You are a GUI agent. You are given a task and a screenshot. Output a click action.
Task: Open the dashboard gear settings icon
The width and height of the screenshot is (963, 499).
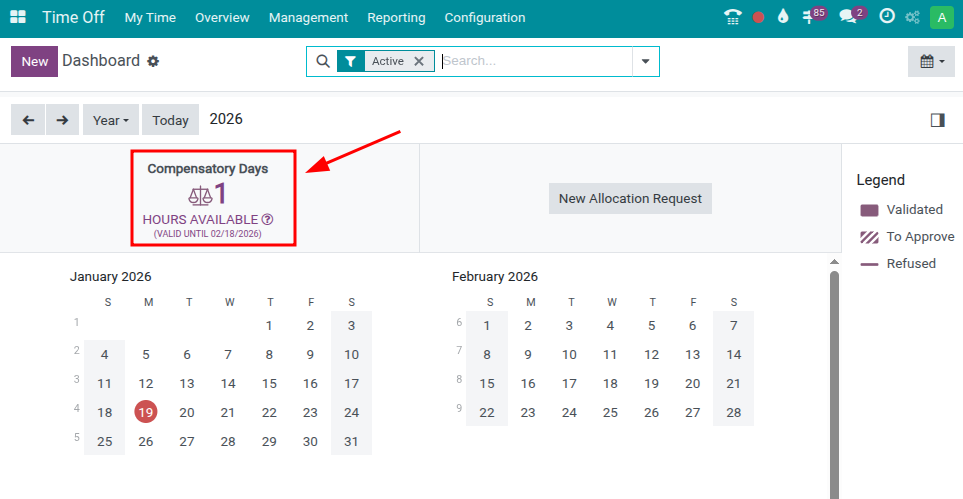pos(153,61)
